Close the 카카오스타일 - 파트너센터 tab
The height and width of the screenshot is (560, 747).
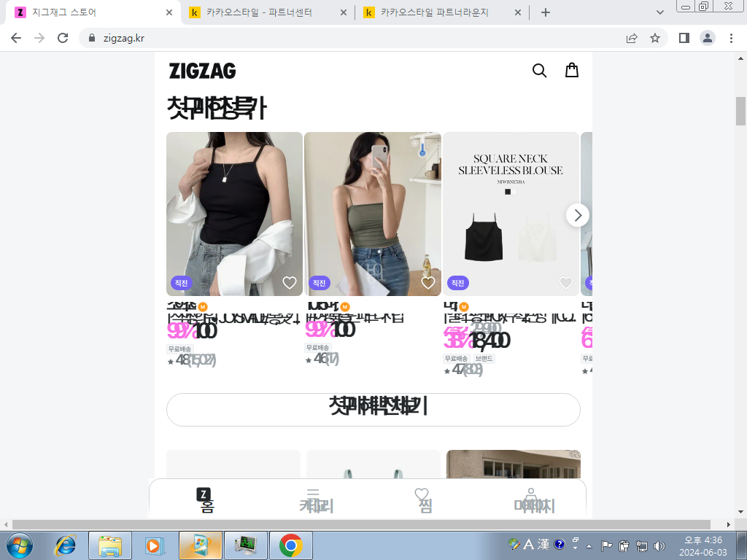344,12
